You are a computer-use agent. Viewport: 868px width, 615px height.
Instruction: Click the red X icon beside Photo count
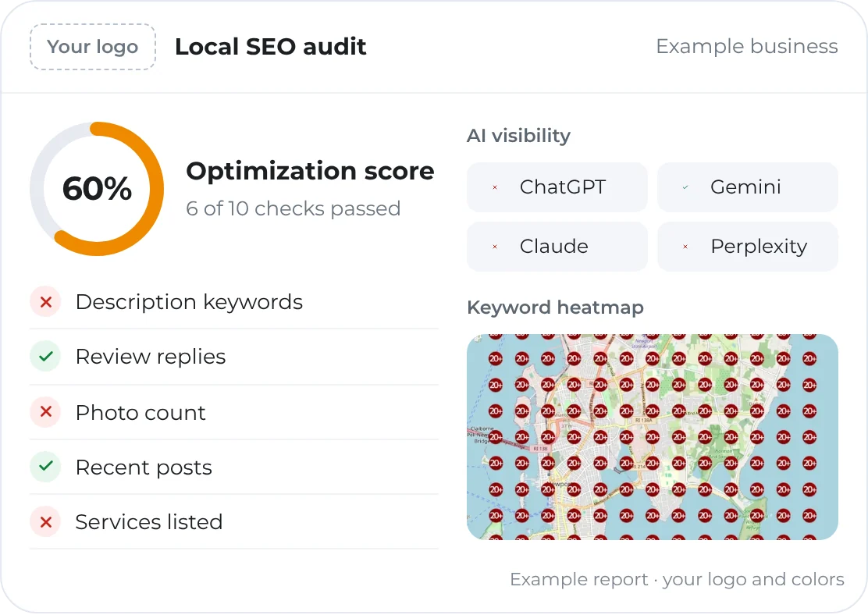coord(45,412)
